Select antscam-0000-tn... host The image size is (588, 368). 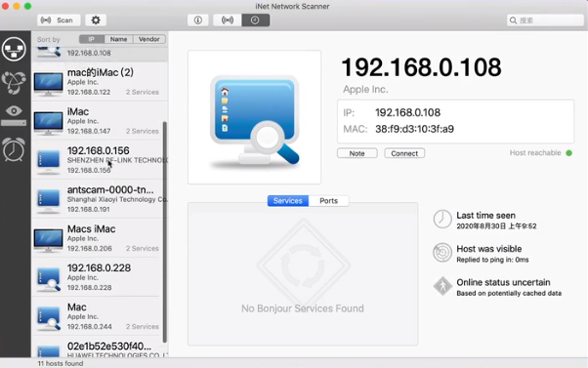[100, 199]
